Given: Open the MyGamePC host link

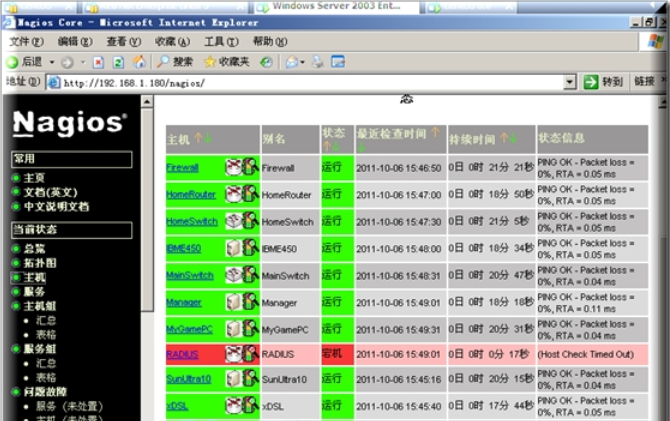Looking at the screenshot, I should (x=189, y=329).
